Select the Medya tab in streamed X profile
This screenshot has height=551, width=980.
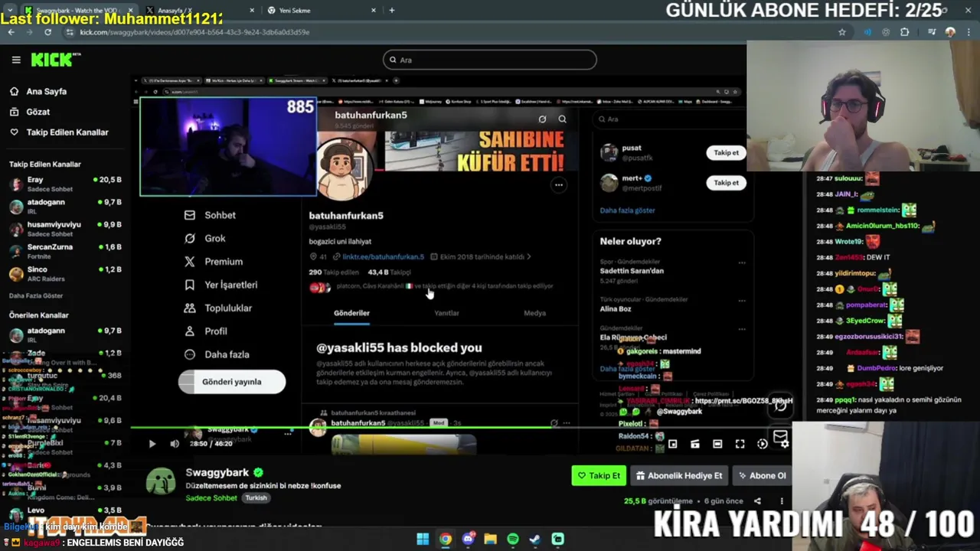pyautogui.click(x=534, y=313)
